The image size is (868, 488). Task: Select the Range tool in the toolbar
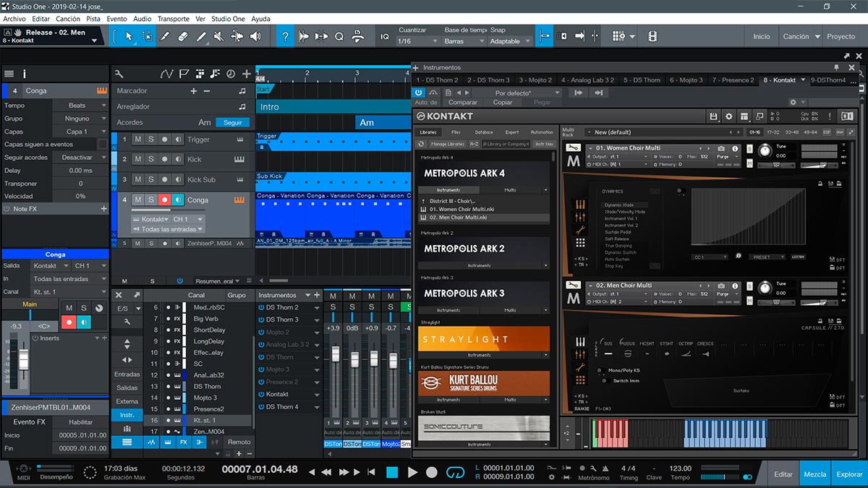[x=147, y=36]
